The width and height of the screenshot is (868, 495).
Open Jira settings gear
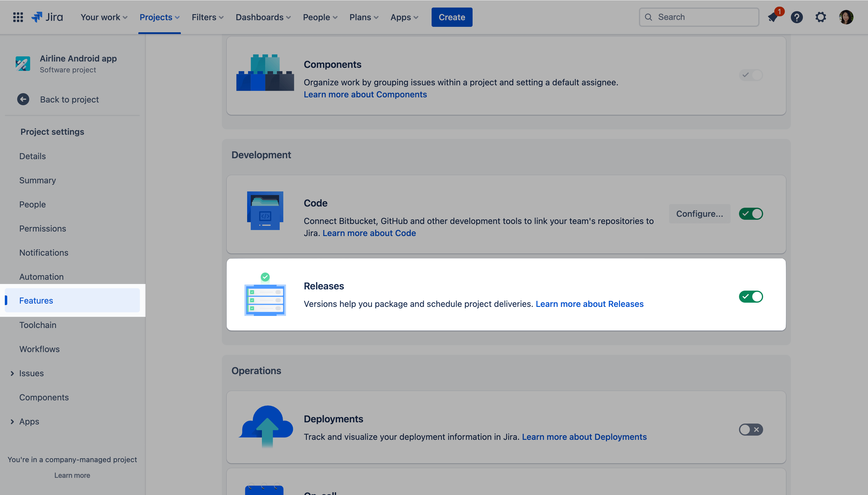click(821, 17)
